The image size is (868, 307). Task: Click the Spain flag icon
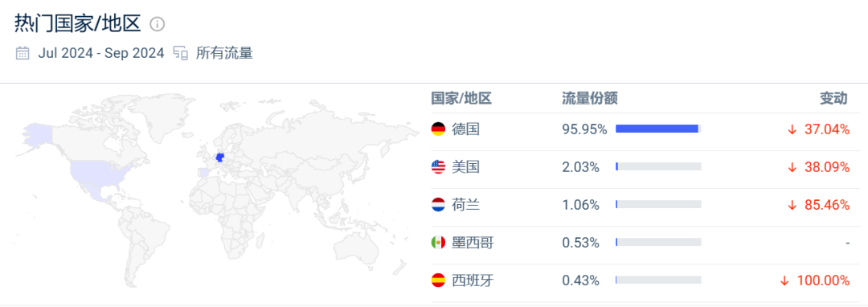[438, 280]
